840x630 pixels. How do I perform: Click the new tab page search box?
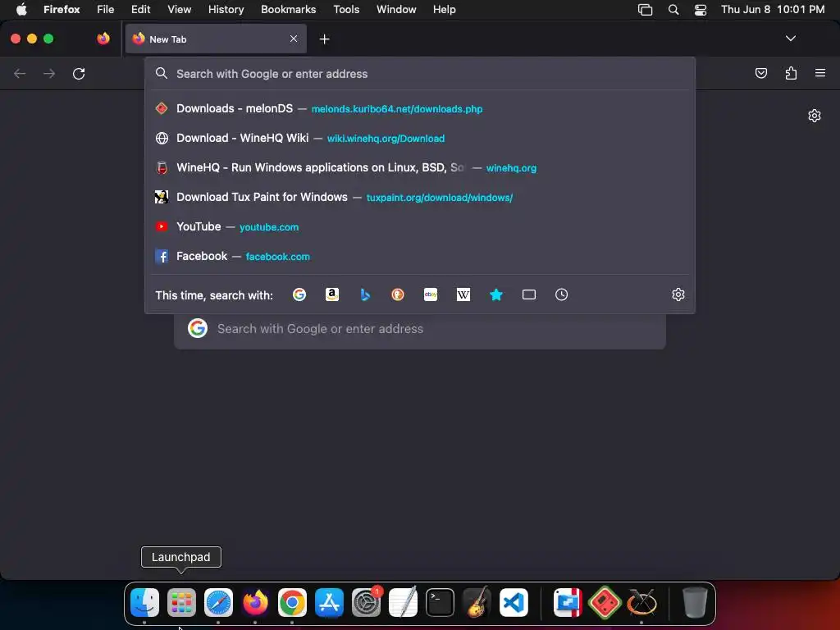click(x=420, y=329)
